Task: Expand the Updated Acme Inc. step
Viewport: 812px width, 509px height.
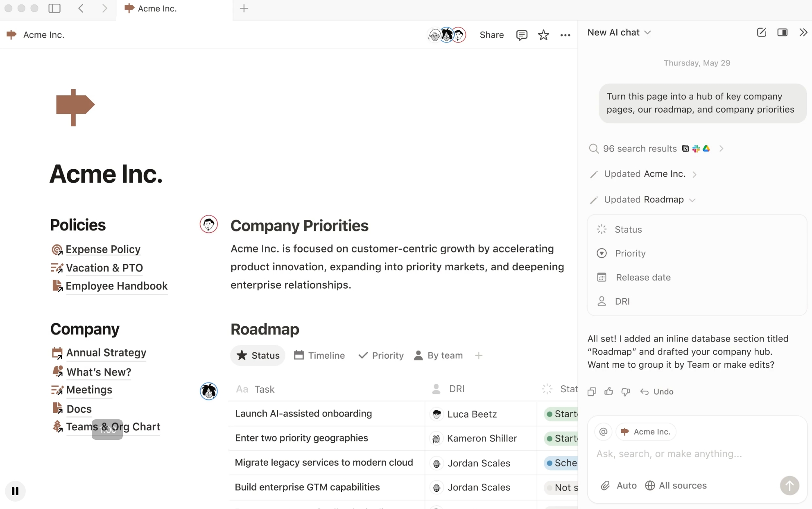Action: (x=643, y=174)
